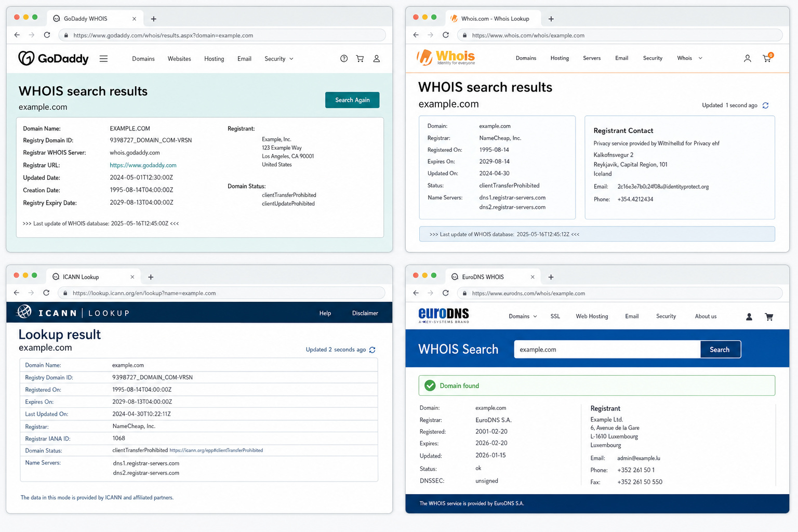
Task: Close the GoDaddy WHOIS tab
Action: coord(134,19)
